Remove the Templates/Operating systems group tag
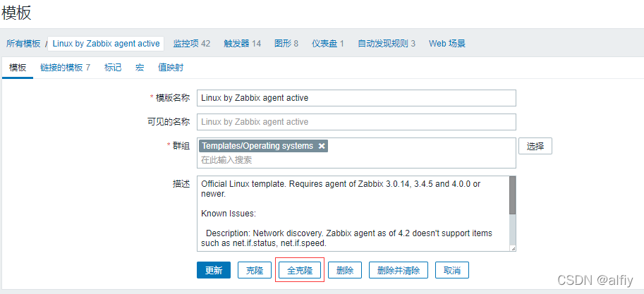 pyautogui.click(x=322, y=146)
